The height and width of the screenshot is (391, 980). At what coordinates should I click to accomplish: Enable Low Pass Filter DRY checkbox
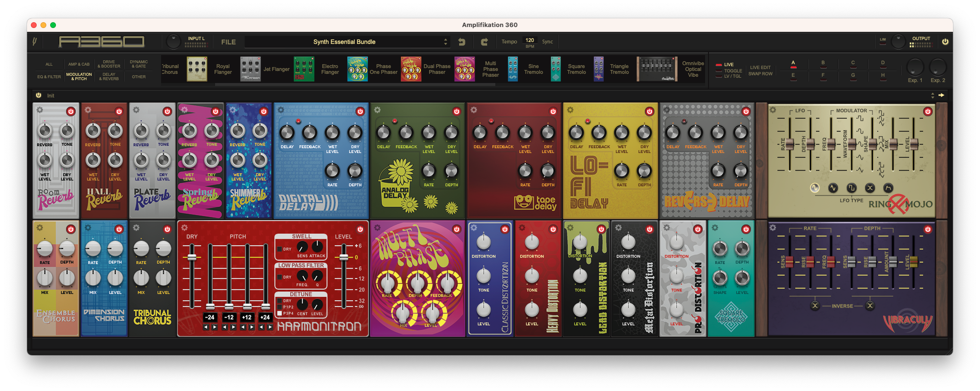[280, 277]
